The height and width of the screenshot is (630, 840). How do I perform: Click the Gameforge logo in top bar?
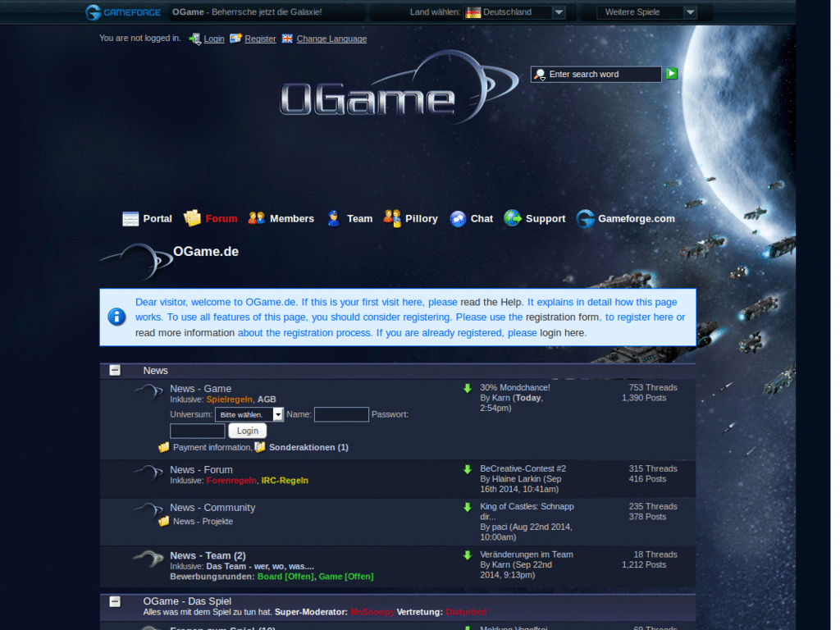click(x=123, y=11)
